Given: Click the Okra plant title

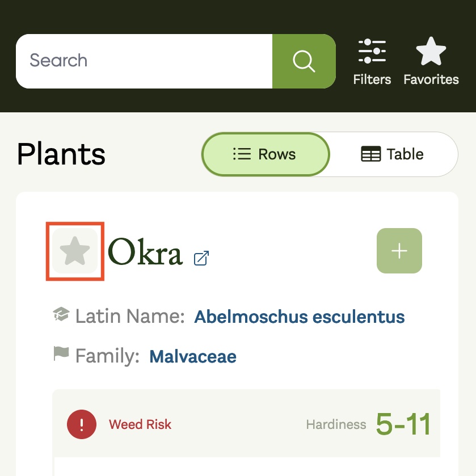Looking at the screenshot, I should (145, 251).
